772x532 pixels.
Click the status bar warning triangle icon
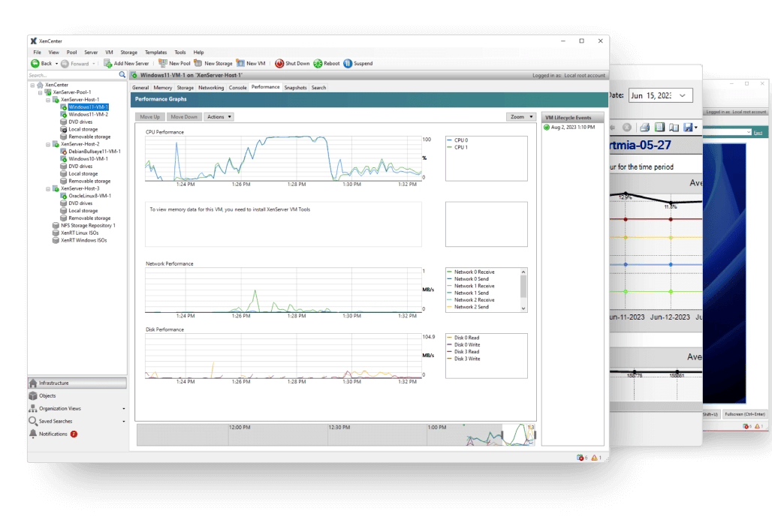[x=594, y=458]
